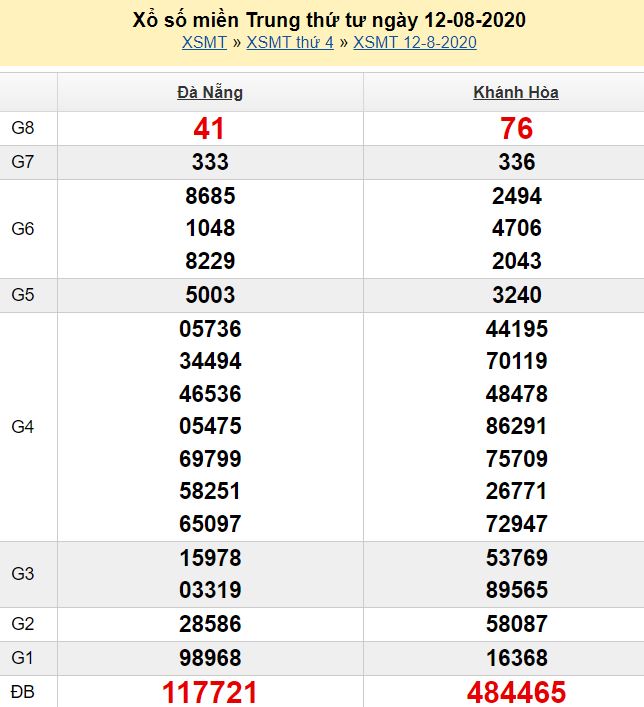The height and width of the screenshot is (707, 644).
Task: Select the ĐB special prize row label
Action: [22, 691]
